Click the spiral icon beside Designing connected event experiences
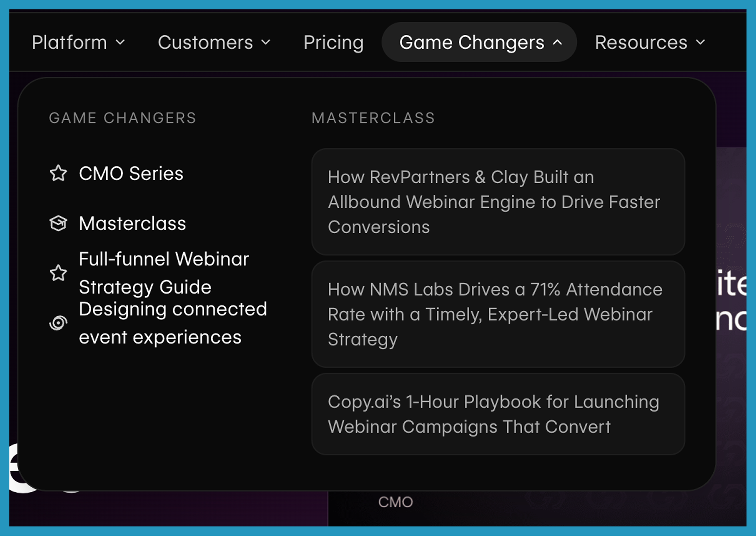This screenshot has height=536, width=756. click(58, 323)
